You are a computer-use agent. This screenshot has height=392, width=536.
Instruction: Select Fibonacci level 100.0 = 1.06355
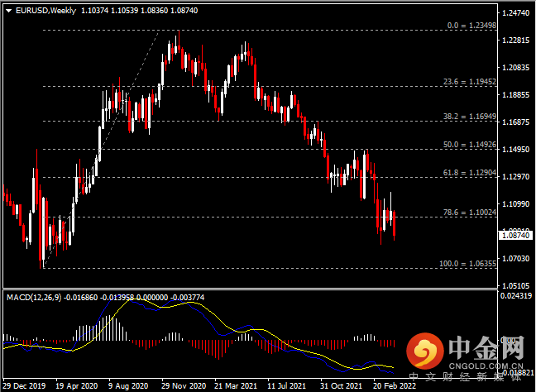[467, 264]
